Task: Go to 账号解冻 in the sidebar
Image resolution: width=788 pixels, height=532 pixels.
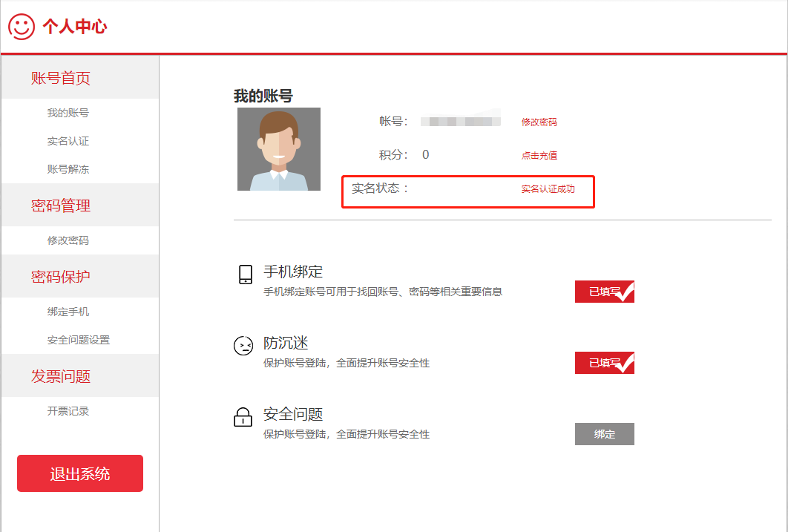Action: coord(68,169)
